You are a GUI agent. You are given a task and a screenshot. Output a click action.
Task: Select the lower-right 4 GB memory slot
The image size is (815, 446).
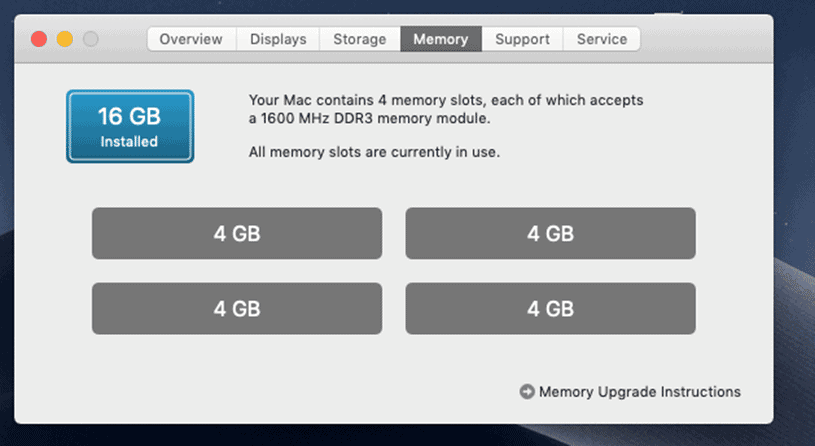550,308
